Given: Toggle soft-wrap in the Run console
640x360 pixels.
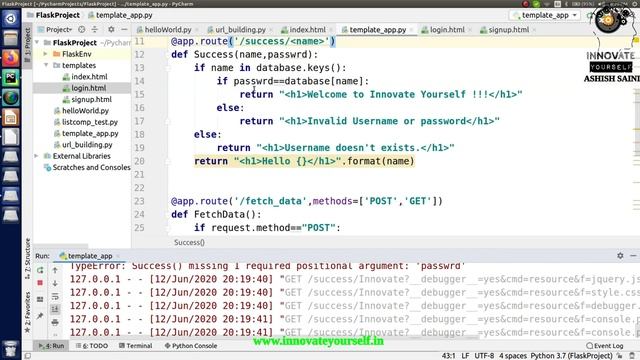Looking at the screenshot, I should (55, 296).
